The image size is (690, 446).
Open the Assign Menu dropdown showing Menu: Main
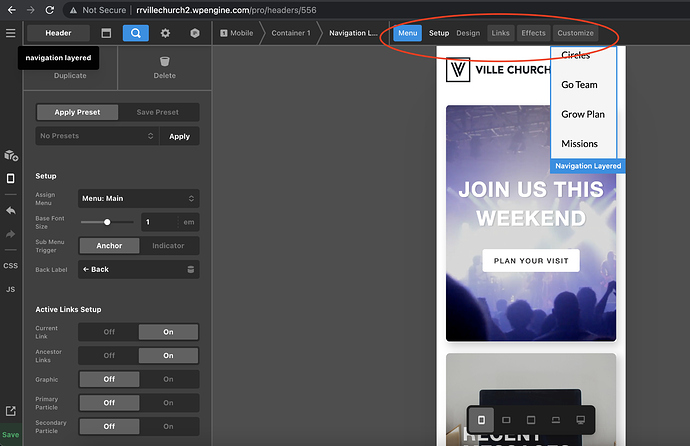(x=138, y=199)
